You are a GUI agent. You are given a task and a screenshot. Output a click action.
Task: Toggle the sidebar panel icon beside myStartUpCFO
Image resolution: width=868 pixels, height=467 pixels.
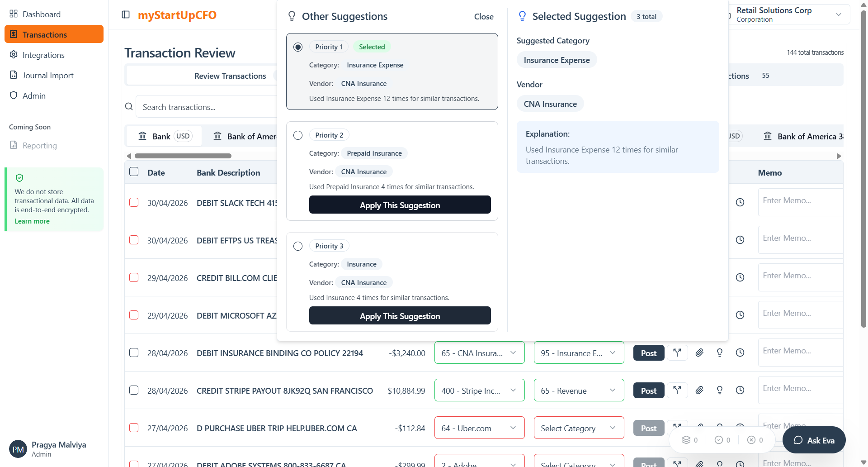pos(126,15)
